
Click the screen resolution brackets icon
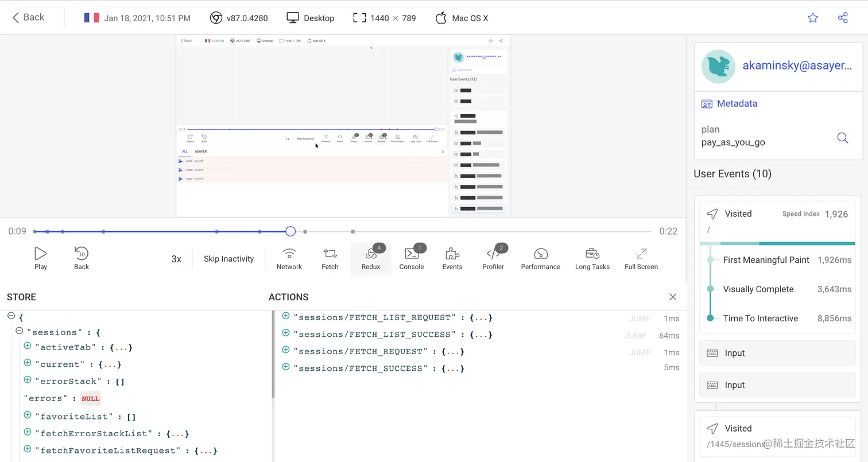click(x=359, y=18)
